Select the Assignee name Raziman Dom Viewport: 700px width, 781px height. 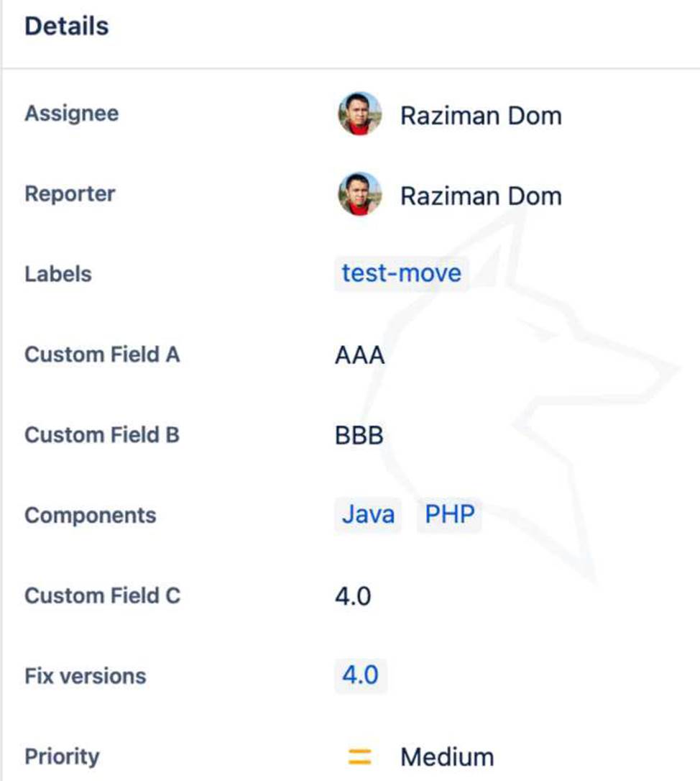[x=481, y=115]
